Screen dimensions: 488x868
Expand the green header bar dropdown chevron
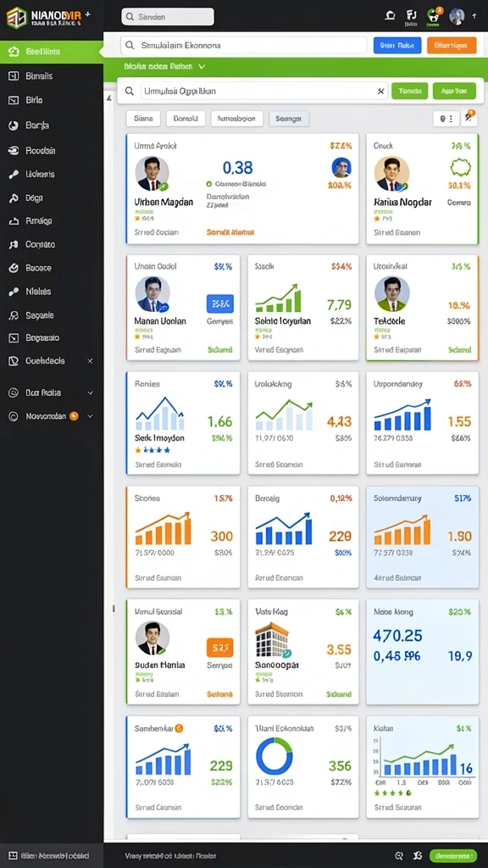coord(202,66)
